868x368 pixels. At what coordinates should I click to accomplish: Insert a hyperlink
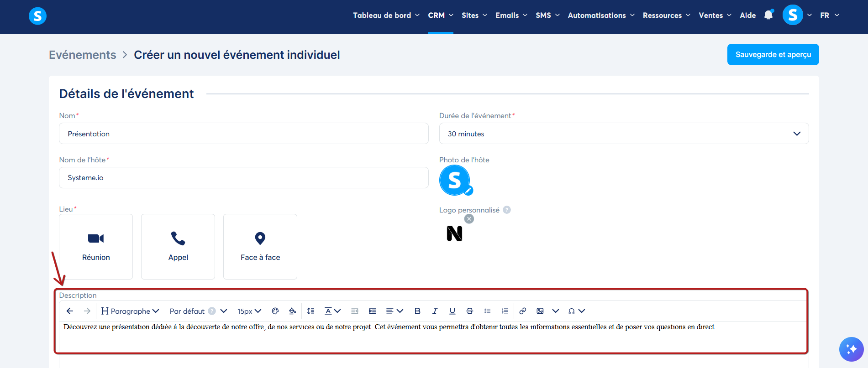click(x=523, y=311)
